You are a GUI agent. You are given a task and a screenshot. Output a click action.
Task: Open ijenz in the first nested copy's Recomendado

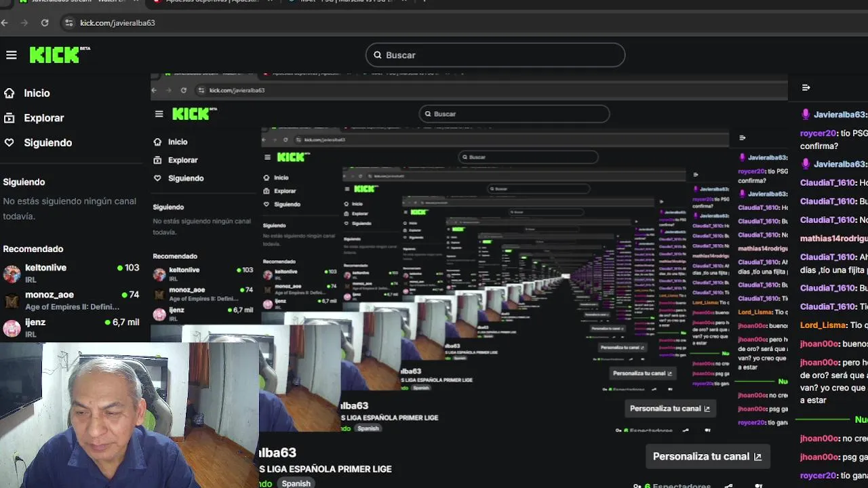tap(176, 310)
